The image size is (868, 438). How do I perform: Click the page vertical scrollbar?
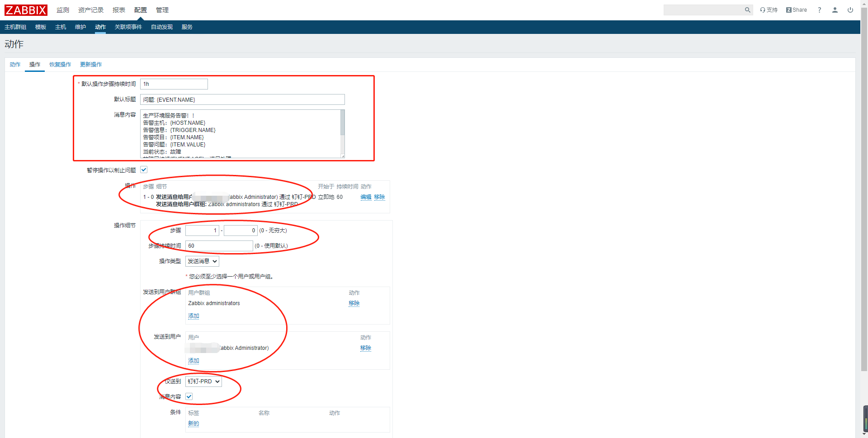click(864, 190)
